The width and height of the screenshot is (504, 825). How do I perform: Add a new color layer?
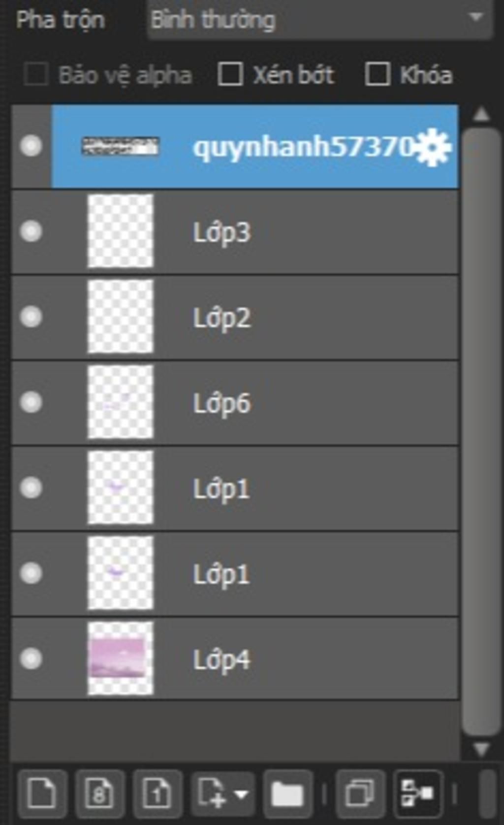(x=42, y=793)
